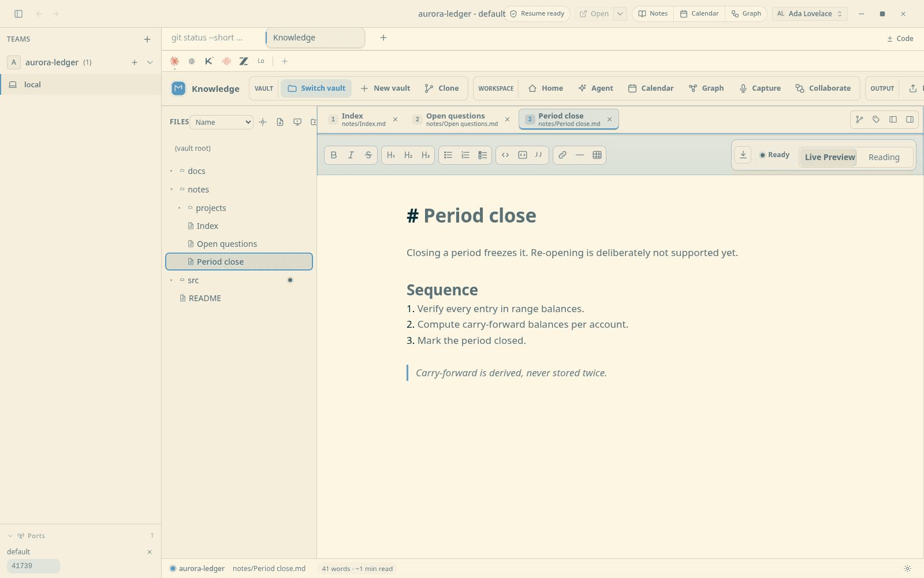Viewport: 924px width, 578px height.
Task: Insert a table
Action: tap(597, 155)
